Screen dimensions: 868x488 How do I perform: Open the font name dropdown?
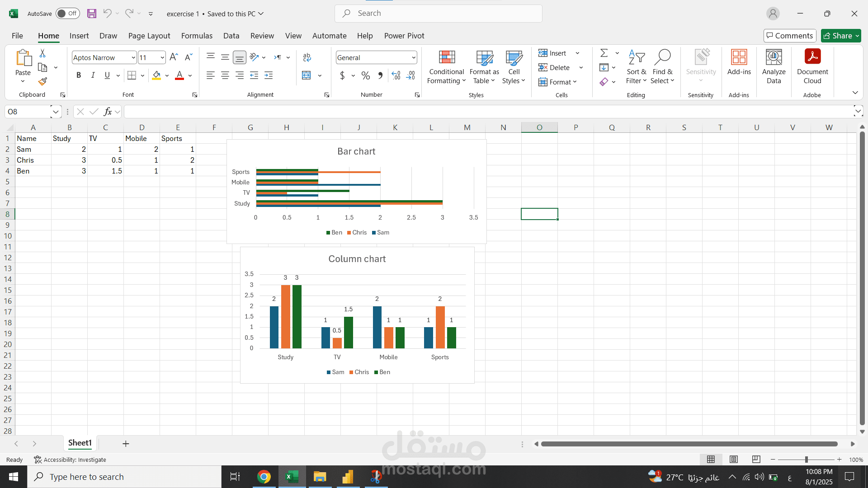pyautogui.click(x=131, y=57)
